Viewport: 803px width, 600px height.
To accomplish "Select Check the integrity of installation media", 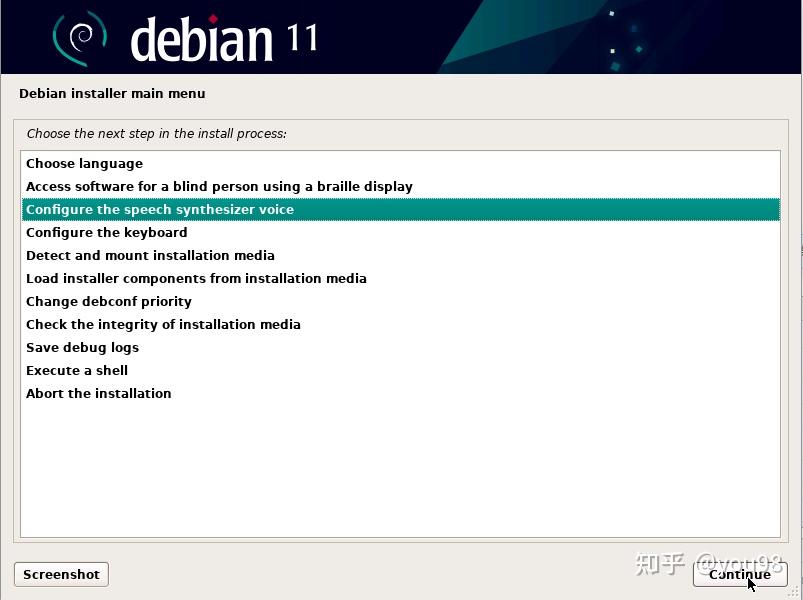I will pyautogui.click(x=163, y=324).
